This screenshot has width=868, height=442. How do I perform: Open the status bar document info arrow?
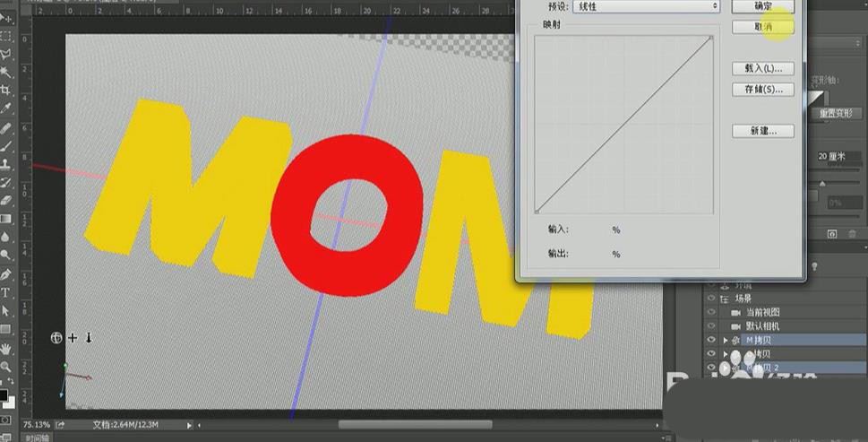189,425
